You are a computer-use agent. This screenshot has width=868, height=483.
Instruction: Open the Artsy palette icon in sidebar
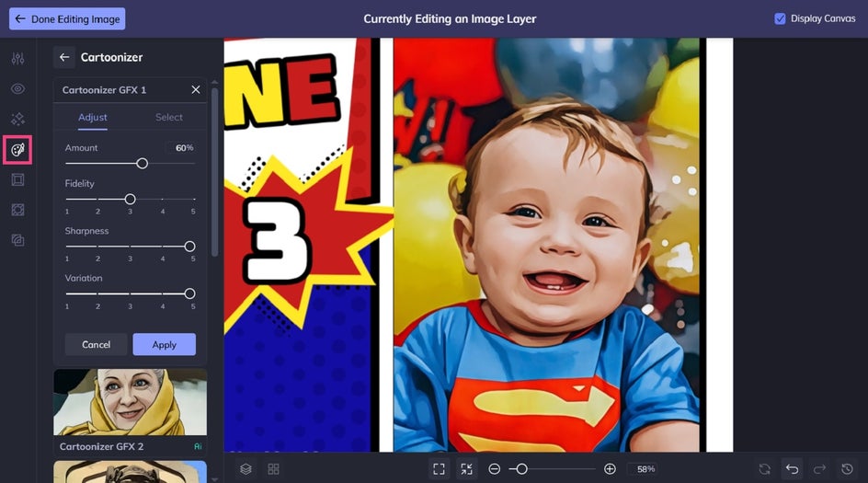(17, 150)
